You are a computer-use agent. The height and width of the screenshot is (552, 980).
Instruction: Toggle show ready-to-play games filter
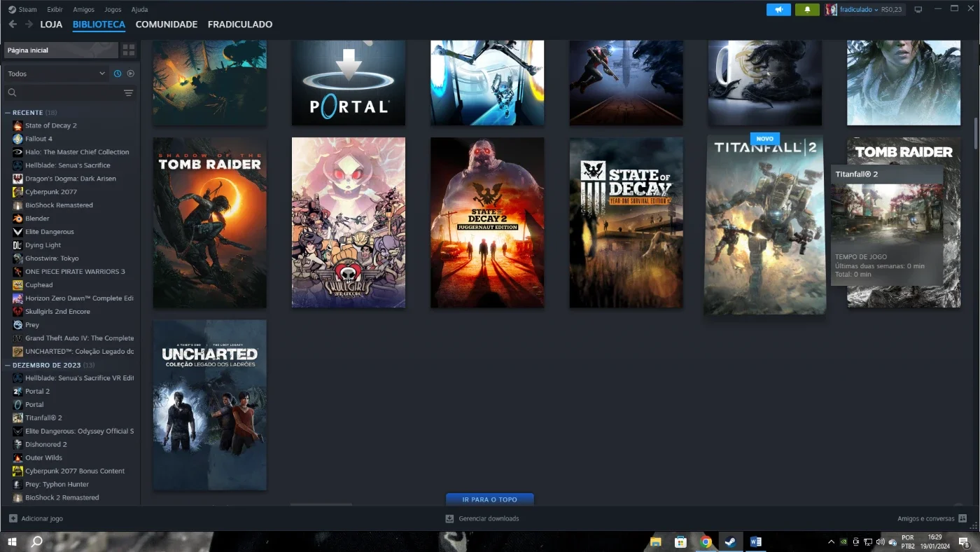point(130,74)
